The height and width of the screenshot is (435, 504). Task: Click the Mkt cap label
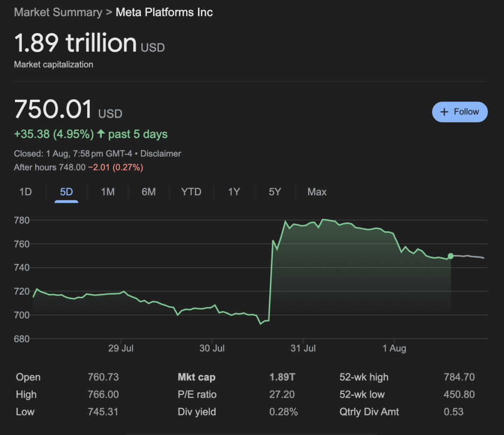pos(196,377)
